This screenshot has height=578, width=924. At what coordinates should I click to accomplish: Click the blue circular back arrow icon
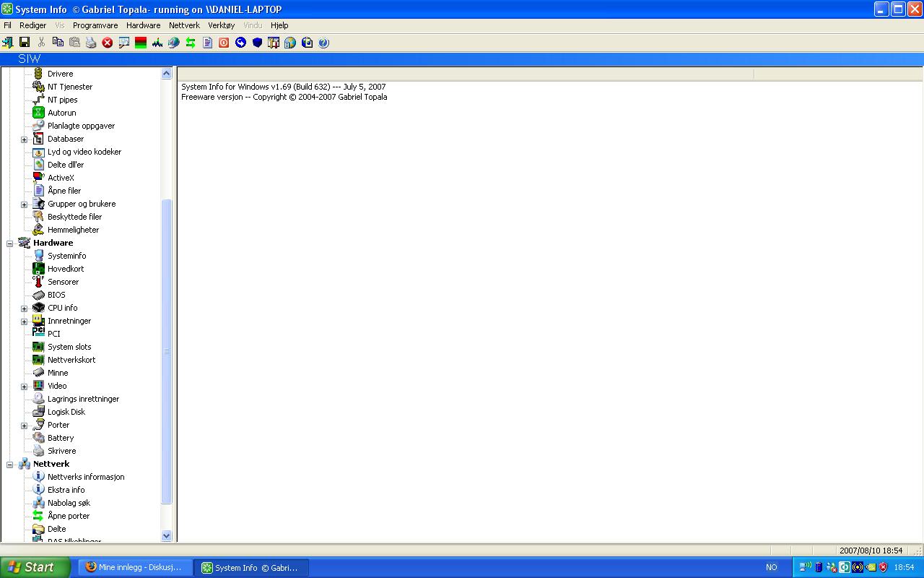click(240, 43)
